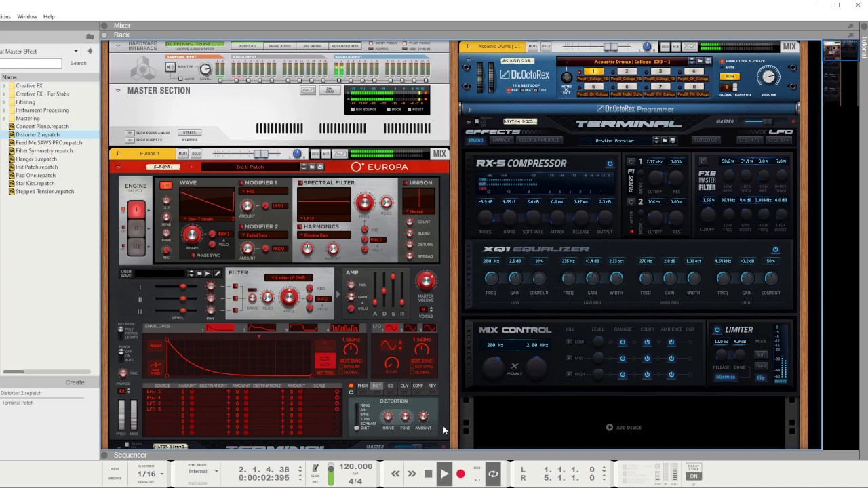Toggle Enable Loop Playback on Dr. OctoRex

pos(723,61)
